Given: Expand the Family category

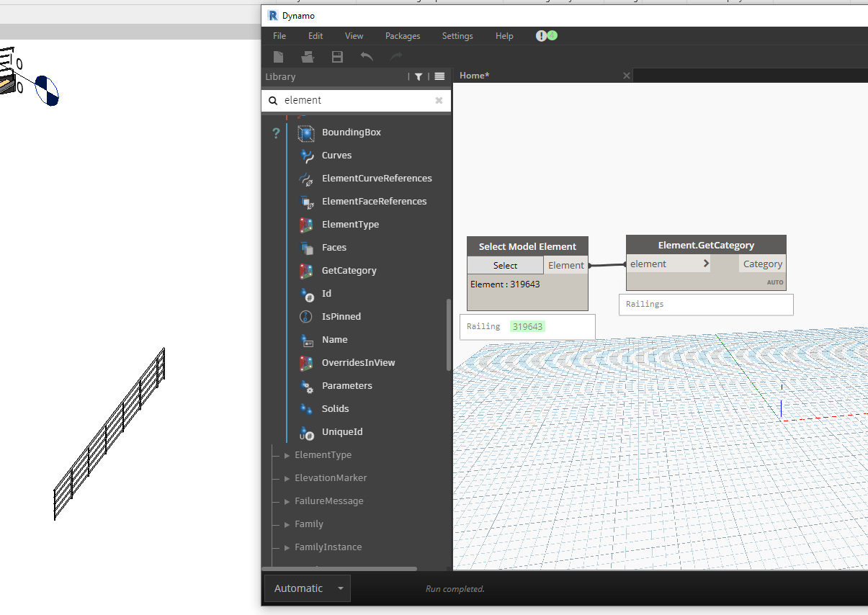Looking at the screenshot, I should 287,524.
